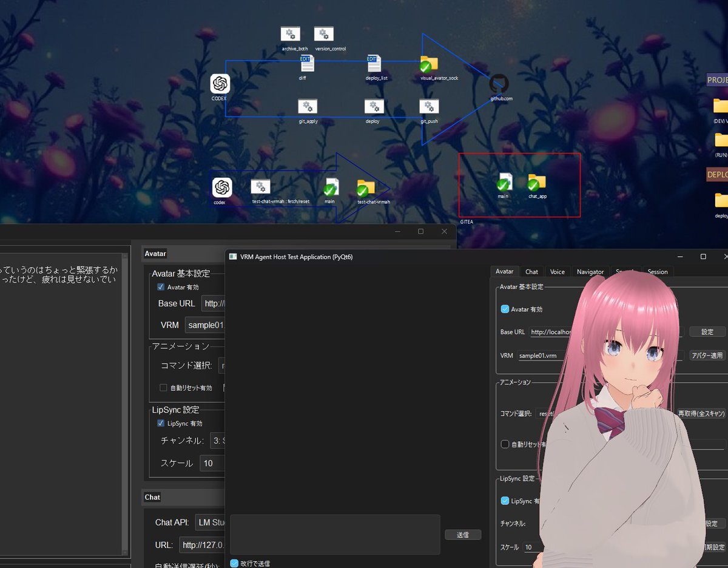Screen dimensions: 728x568
Task: Enable 自動リセット有効 checkbox in the background window
Action: click(163, 388)
